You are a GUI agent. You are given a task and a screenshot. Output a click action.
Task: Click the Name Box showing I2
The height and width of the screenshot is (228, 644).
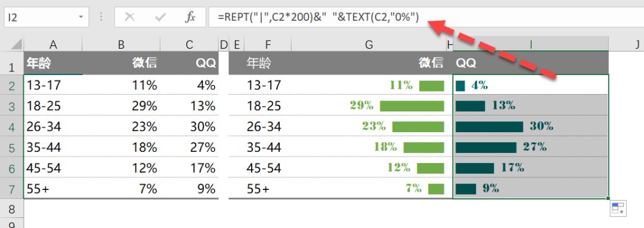pyautogui.click(x=47, y=18)
